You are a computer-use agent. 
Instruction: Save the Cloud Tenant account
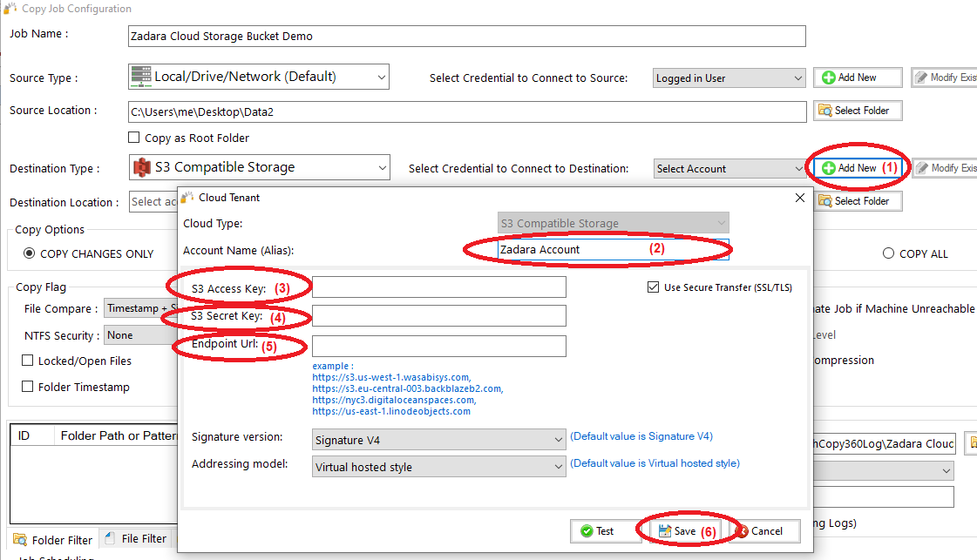click(678, 530)
